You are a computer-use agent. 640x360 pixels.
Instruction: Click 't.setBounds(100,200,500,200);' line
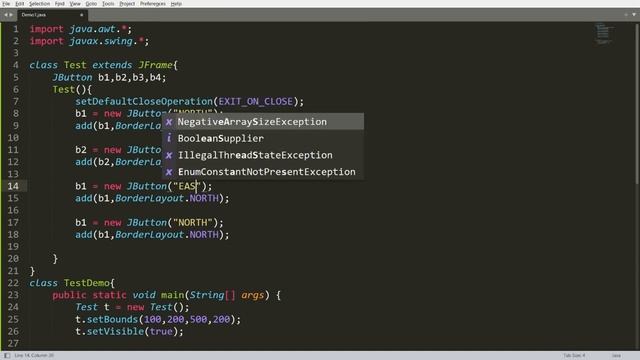(x=158, y=319)
